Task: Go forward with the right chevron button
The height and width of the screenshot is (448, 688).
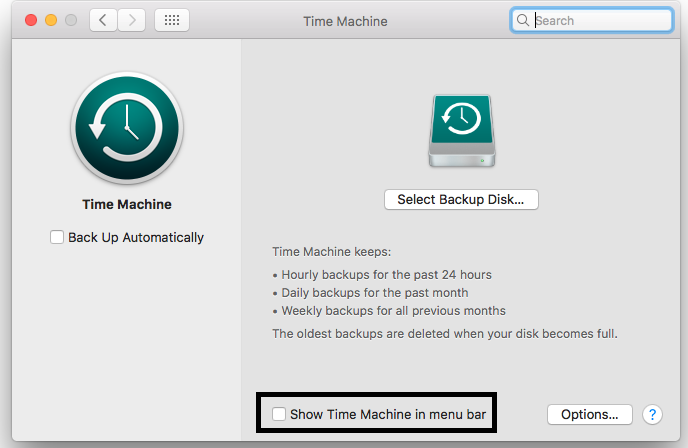Action: [132, 20]
